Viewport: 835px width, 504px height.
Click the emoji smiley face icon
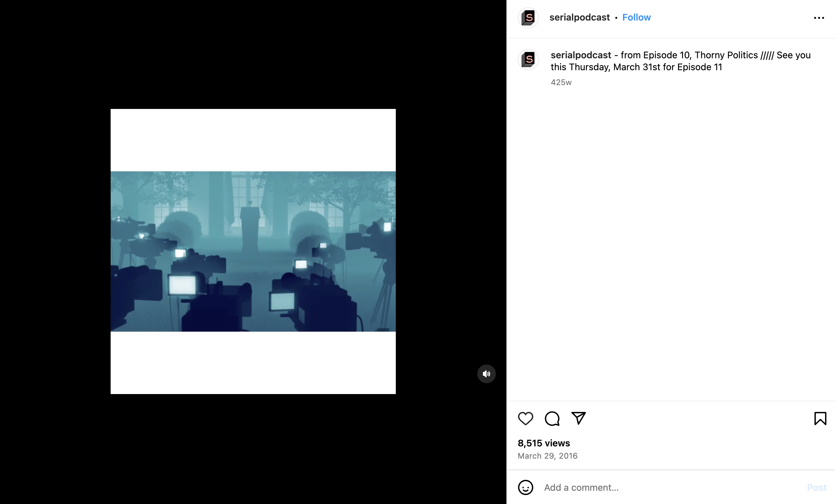click(525, 487)
